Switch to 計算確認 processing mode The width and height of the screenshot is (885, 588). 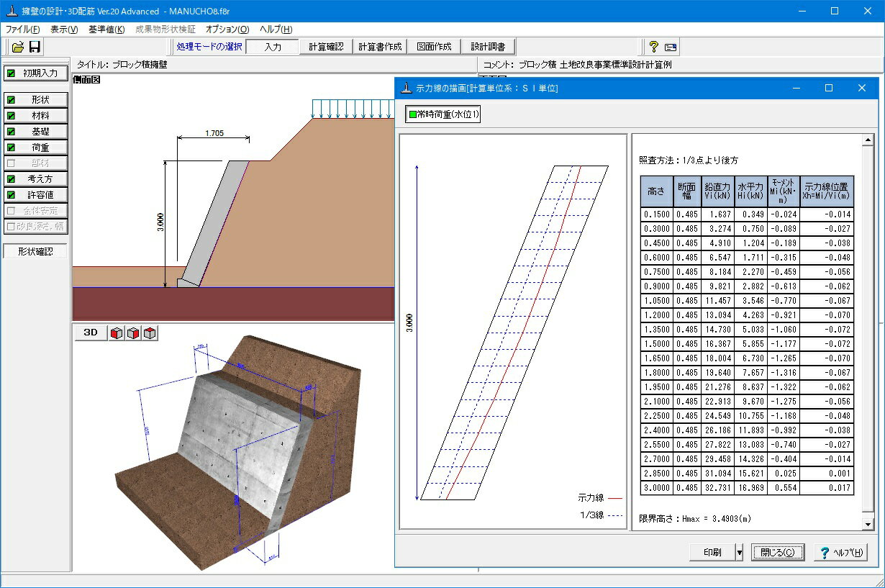tap(326, 47)
